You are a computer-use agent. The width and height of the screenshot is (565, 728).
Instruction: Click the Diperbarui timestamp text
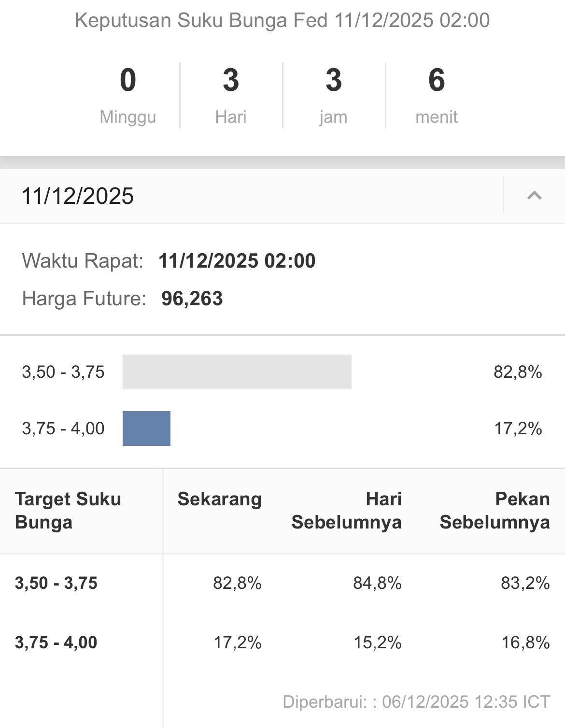416,701
